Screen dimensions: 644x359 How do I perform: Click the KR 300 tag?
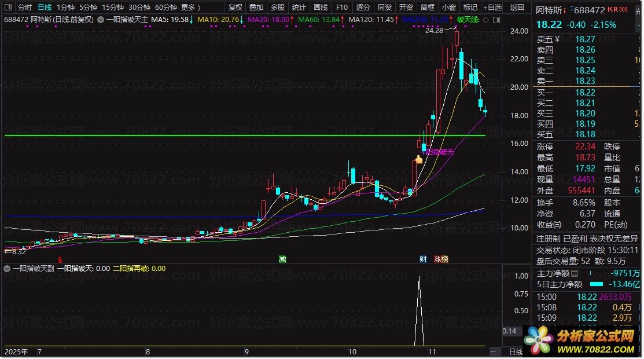coord(617,9)
